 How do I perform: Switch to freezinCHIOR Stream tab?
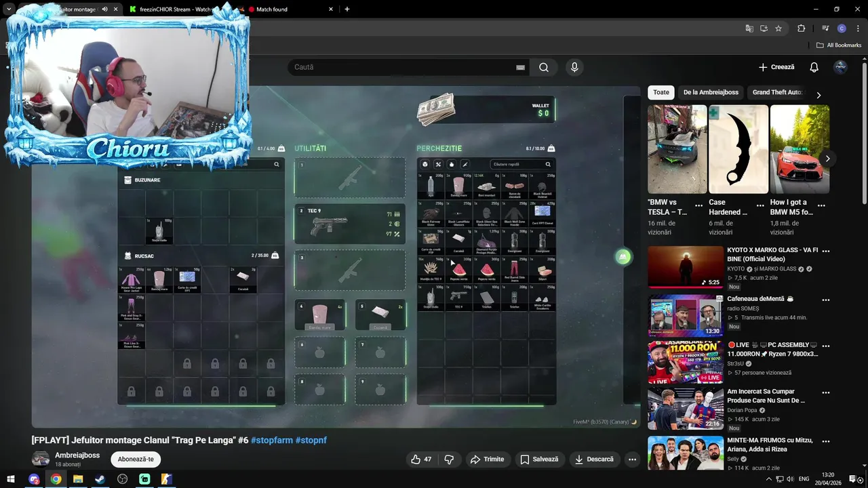tap(176, 9)
